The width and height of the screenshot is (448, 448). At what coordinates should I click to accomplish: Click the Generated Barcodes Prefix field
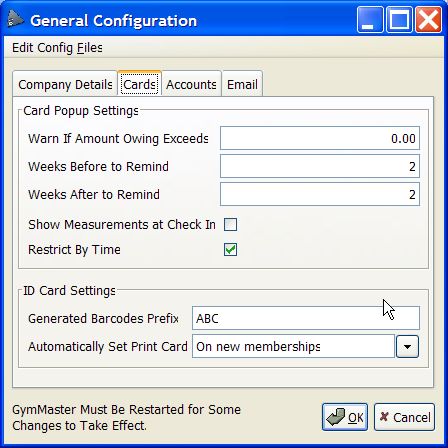(x=306, y=318)
